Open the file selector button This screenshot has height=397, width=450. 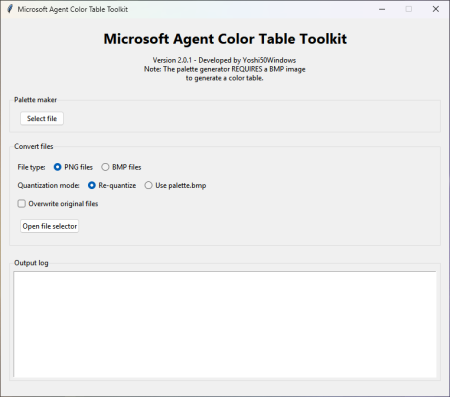coord(49,226)
